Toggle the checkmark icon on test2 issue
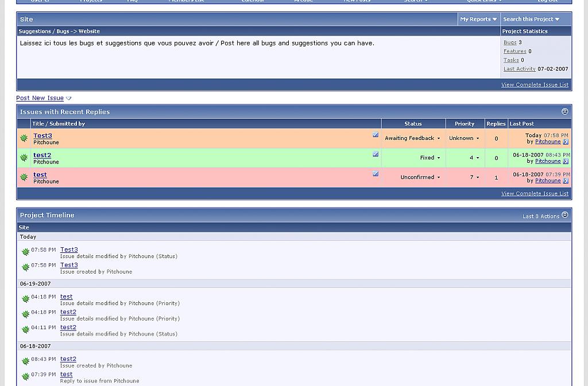This screenshot has width=588, height=386. pyautogui.click(x=376, y=154)
